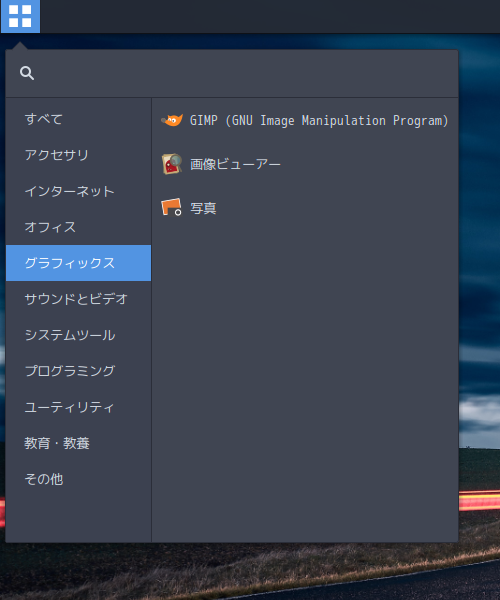Click the GIMP fox icon
This screenshot has height=600, width=500.
pyautogui.click(x=172, y=120)
